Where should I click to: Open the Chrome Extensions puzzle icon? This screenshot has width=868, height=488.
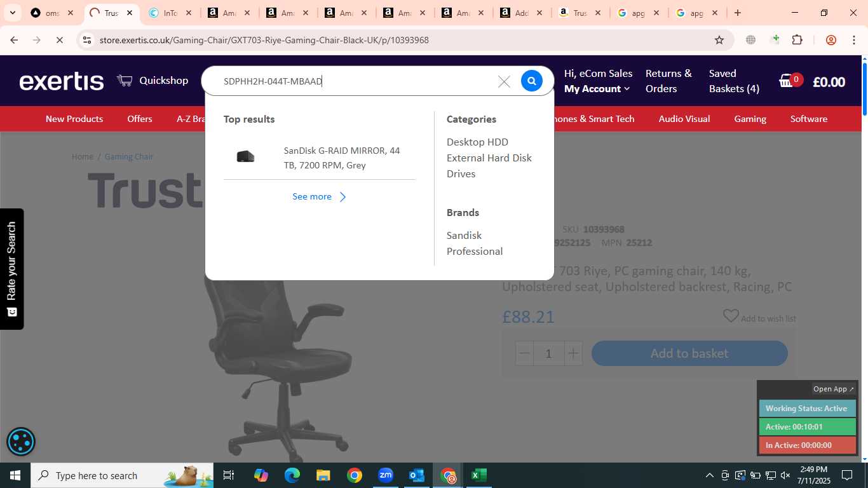[797, 40]
